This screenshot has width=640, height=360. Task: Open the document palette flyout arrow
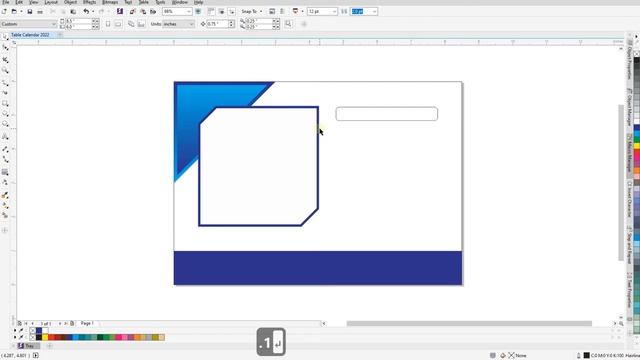click(x=15, y=330)
